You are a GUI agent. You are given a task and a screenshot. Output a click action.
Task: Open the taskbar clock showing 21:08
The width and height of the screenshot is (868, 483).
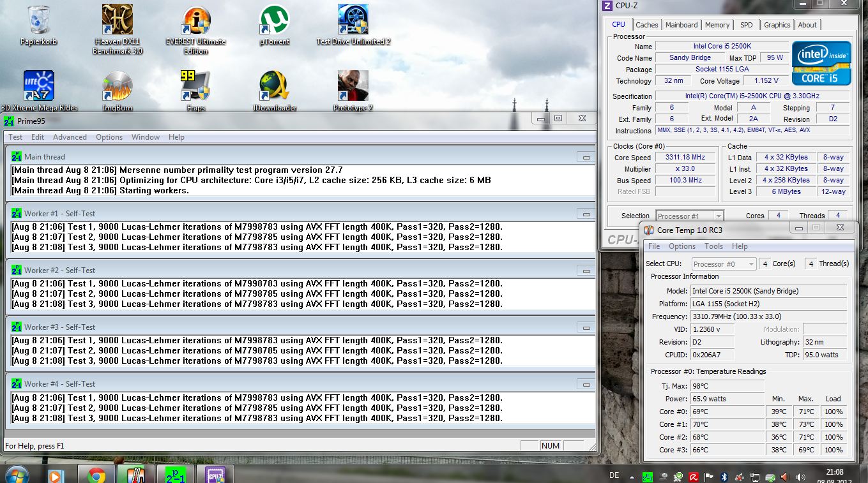tap(835, 476)
